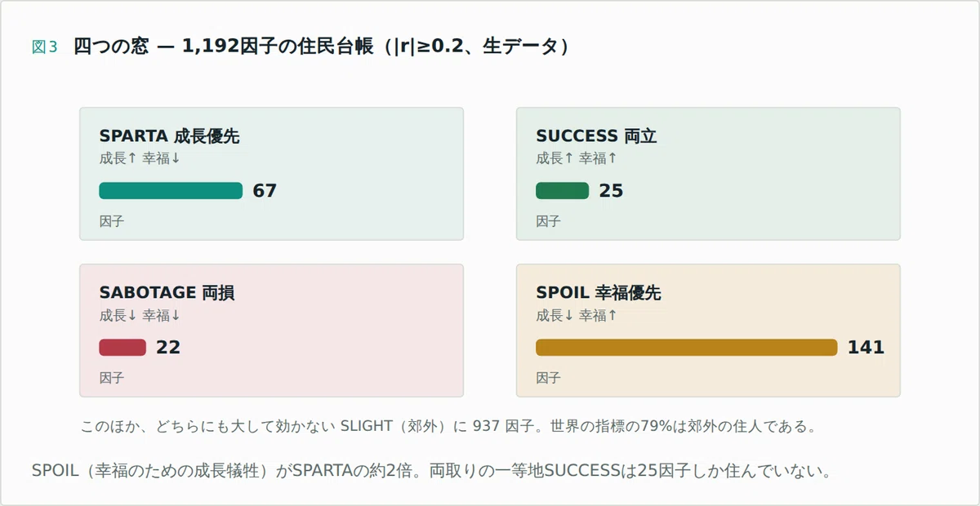Select the red SABOTAGE bar showing 22
The image size is (980, 506).
tap(122, 348)
